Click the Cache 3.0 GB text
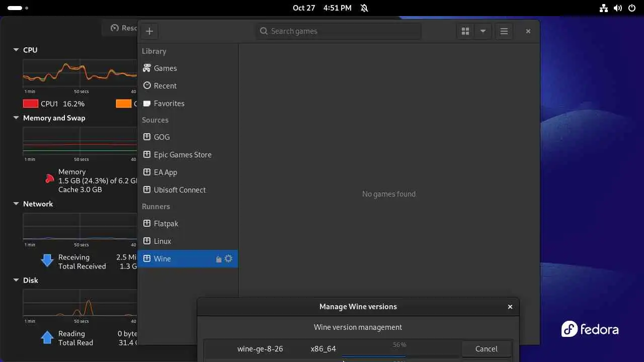Viewport: 644px width, 362px height. (80, 190)
